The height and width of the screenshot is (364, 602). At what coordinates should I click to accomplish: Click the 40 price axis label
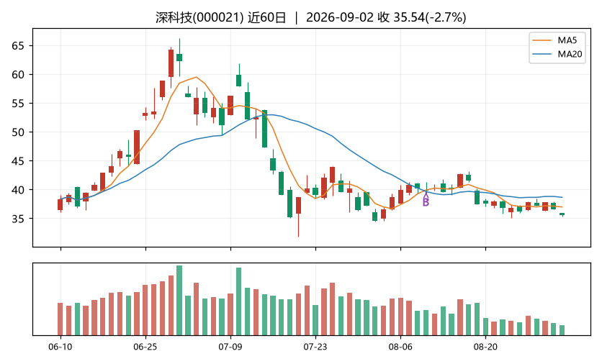click(x=18, y=190)
